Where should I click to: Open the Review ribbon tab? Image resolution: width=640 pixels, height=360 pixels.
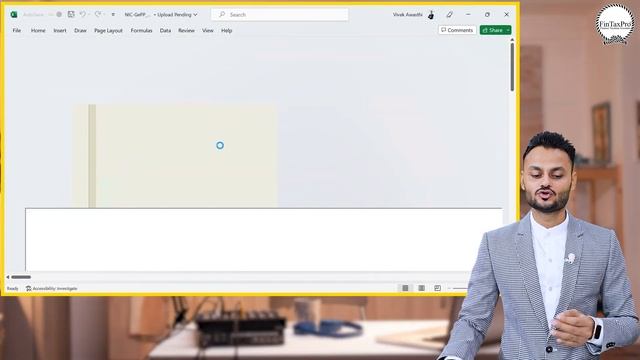click(186, 30)
